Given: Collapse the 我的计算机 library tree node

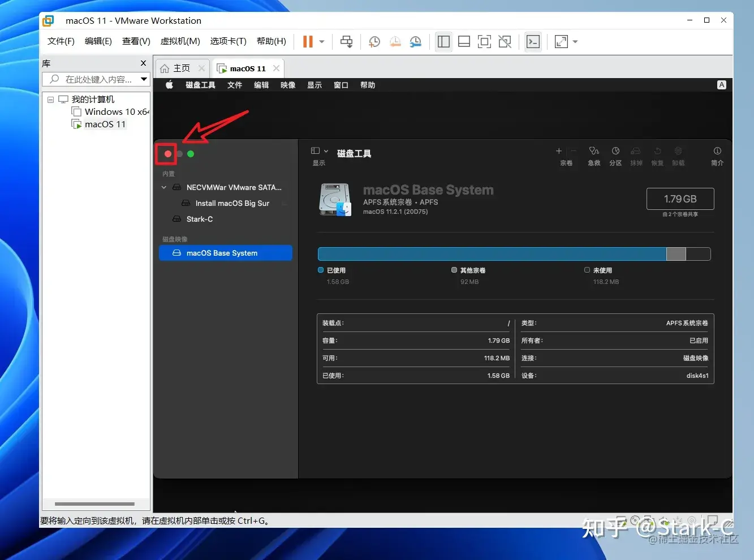Looking at the screenshot, I should (51, 100).
